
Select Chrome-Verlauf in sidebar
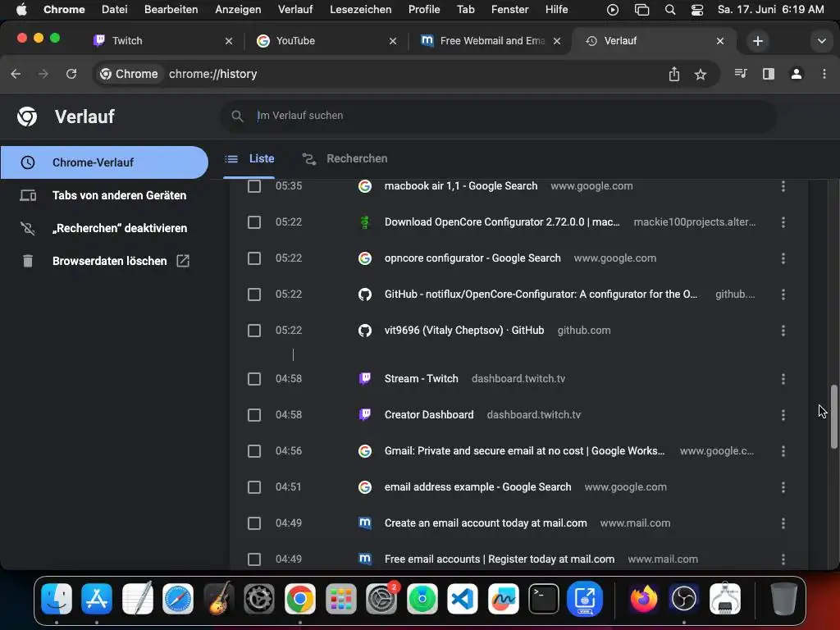click(104, 162)
